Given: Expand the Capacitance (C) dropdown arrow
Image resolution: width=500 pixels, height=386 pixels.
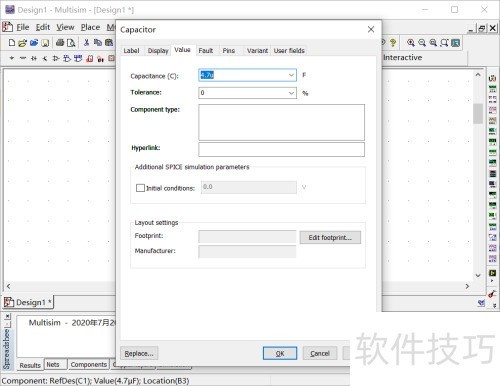Looking at the screenshot, I should click(291, 75).
